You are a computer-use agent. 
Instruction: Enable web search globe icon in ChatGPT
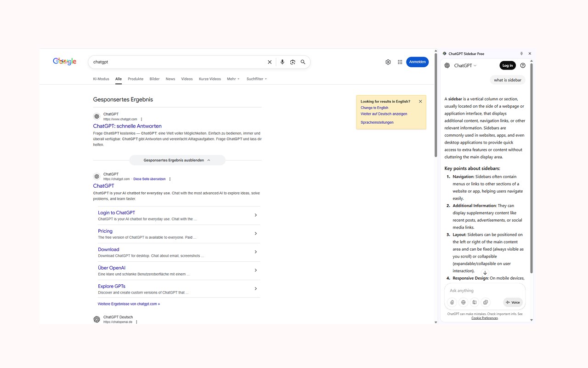[463, 302]
